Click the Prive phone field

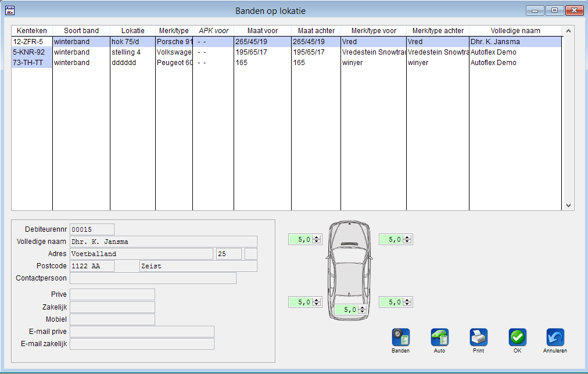112,294
